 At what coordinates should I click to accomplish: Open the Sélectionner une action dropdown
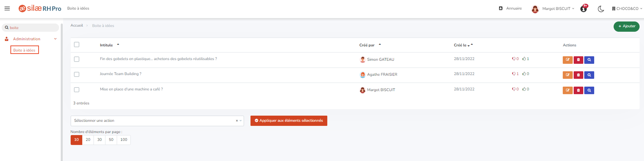coord(157,121)
